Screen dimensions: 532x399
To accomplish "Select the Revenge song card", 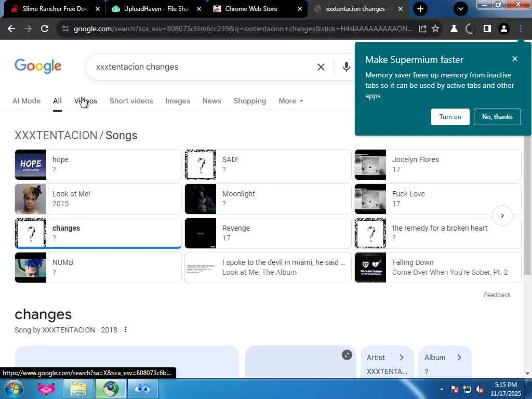I will [x=268, y=233].
